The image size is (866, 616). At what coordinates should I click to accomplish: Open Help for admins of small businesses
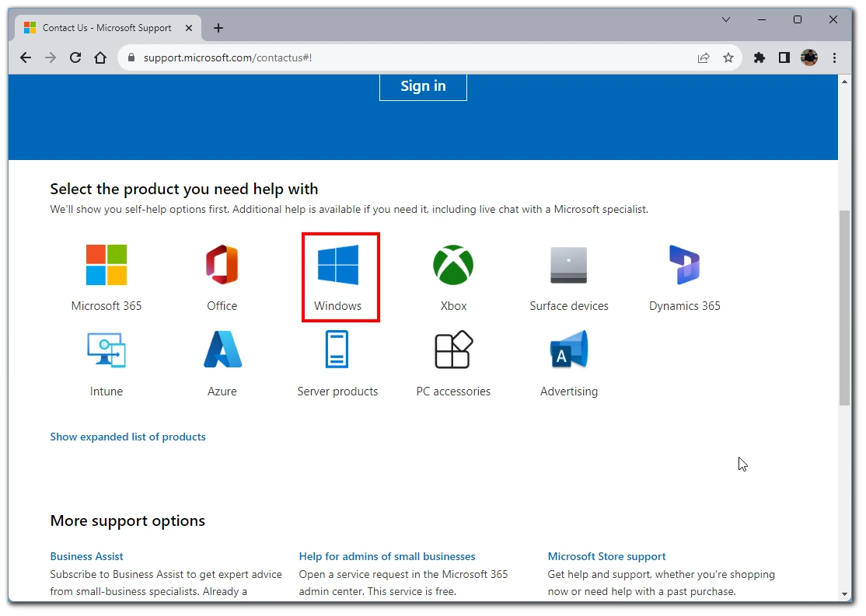[x=387, y=556]
